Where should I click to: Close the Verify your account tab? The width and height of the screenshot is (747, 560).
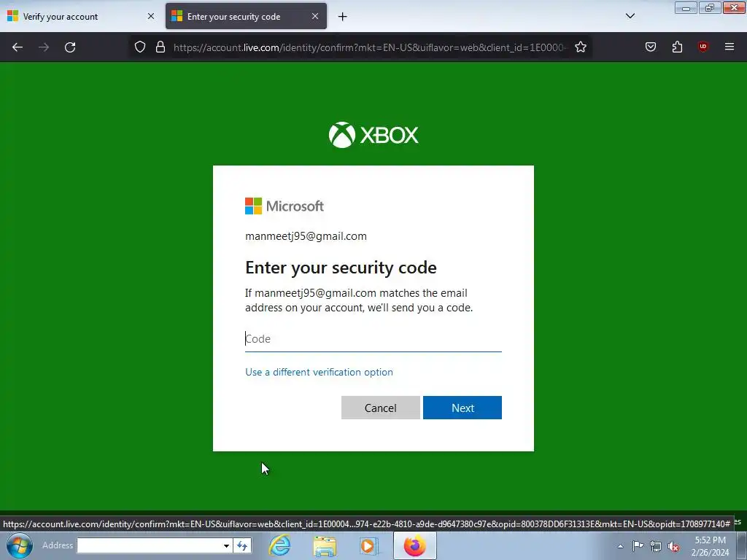tap(151, 16)
